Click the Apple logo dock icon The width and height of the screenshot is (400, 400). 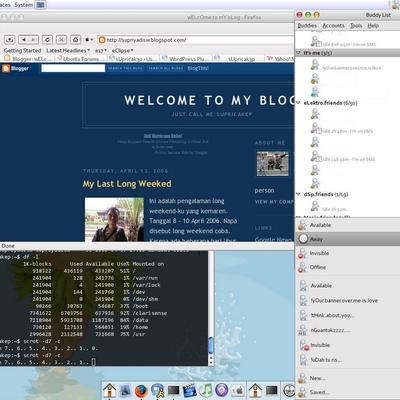(238, 391)
